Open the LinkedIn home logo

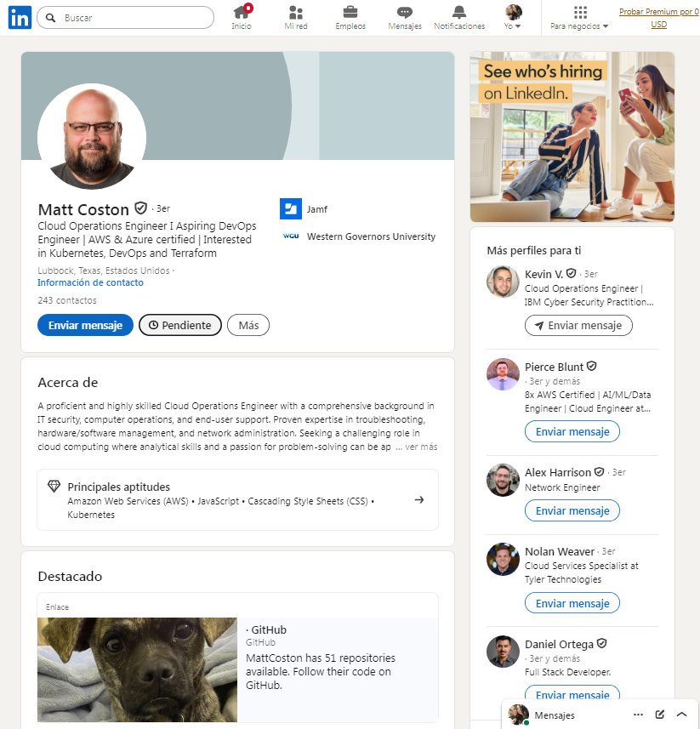click(20, 18)
